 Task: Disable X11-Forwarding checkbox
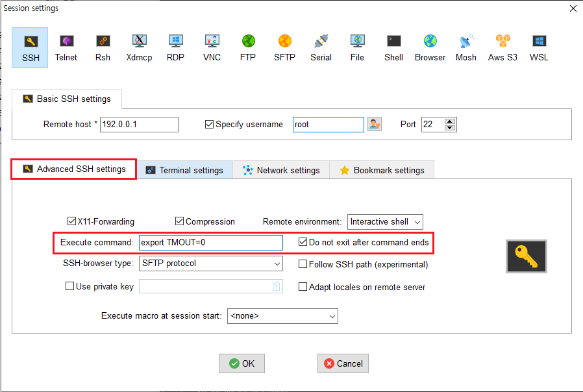pyautogui.click(x=71, y=221)
